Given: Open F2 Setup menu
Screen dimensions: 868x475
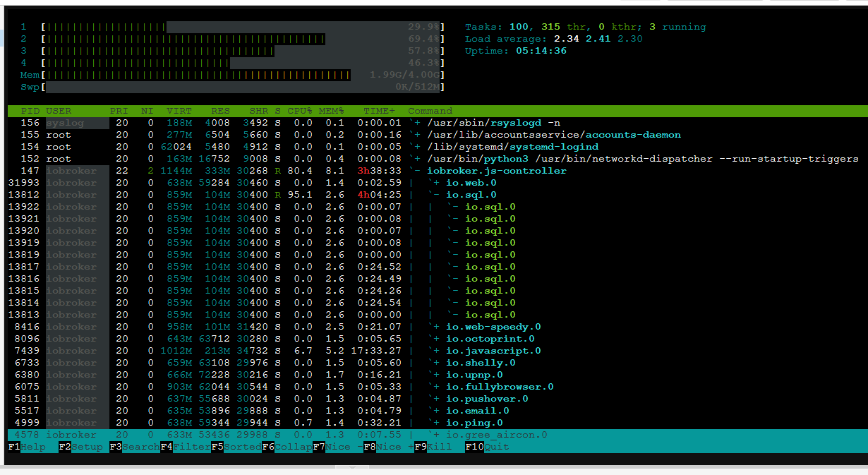Looking at the screenshot, I should coord(80,447).
